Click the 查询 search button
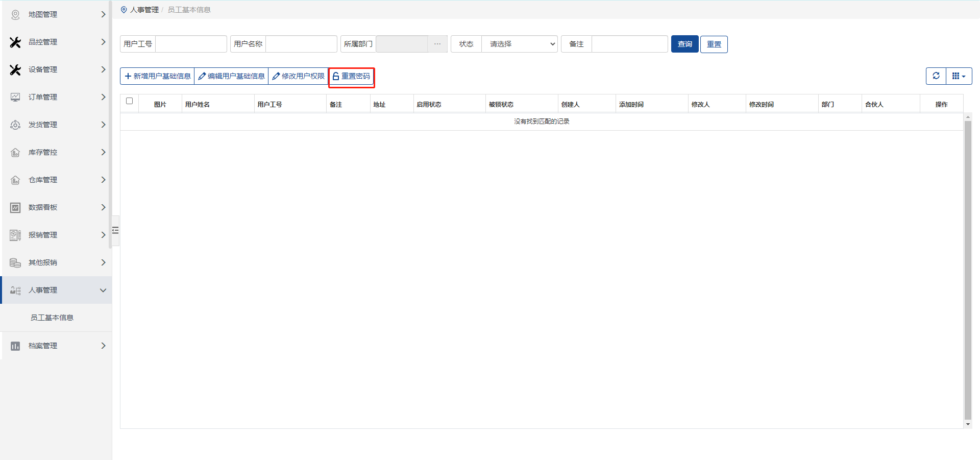 (x=684, y=44)
